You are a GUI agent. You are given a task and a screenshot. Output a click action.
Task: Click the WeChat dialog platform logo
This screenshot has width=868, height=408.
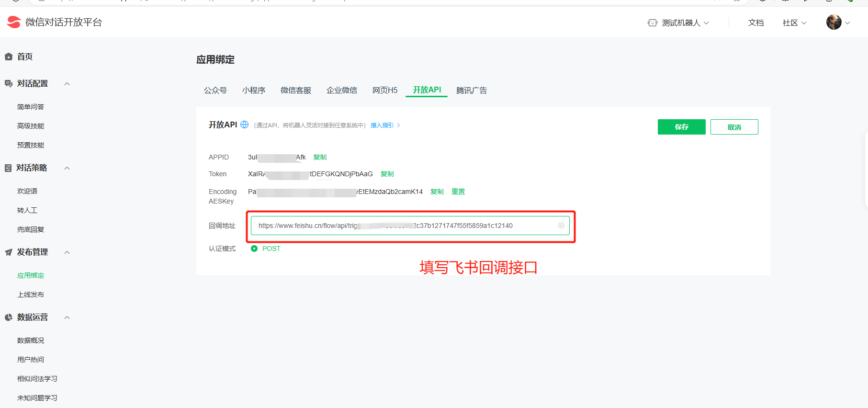pyautogui.click(x=14, y=22)
